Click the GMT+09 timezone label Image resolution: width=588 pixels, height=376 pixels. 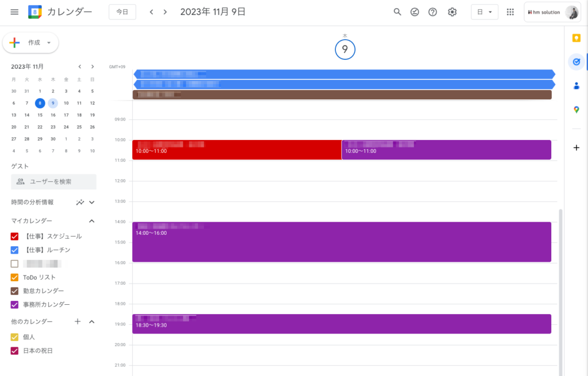pos(117,67)
